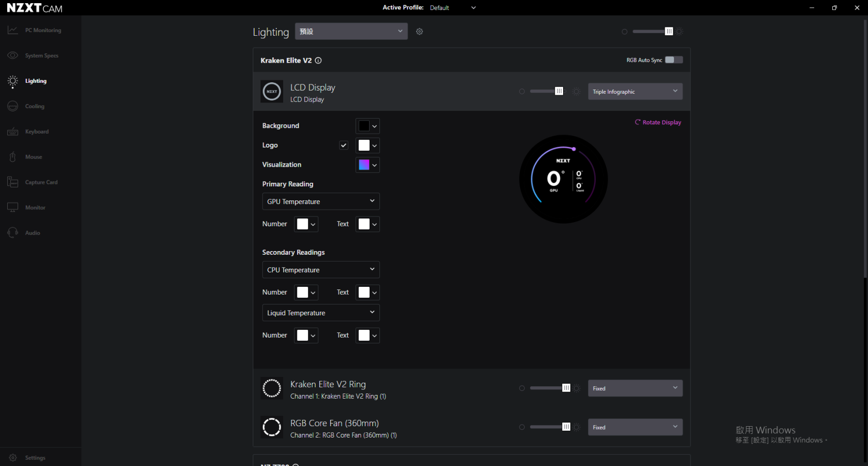Open the GPU Temperature primary reading dropdown
The height and width of the screenshot is (466, 868).
click(320, 201)
